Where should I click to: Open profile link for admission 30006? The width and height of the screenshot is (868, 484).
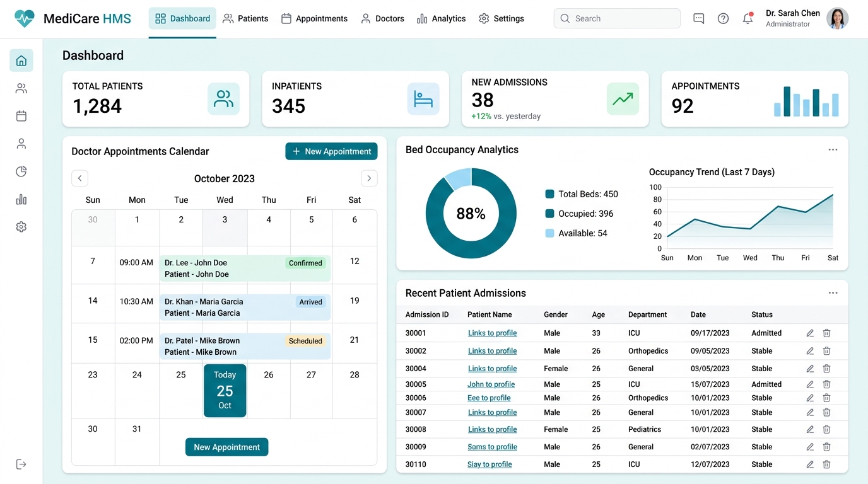click(489, 398)
